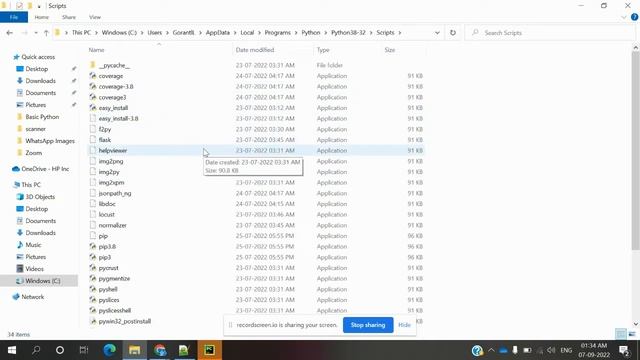Select the locust file icon

coord(93,214)
